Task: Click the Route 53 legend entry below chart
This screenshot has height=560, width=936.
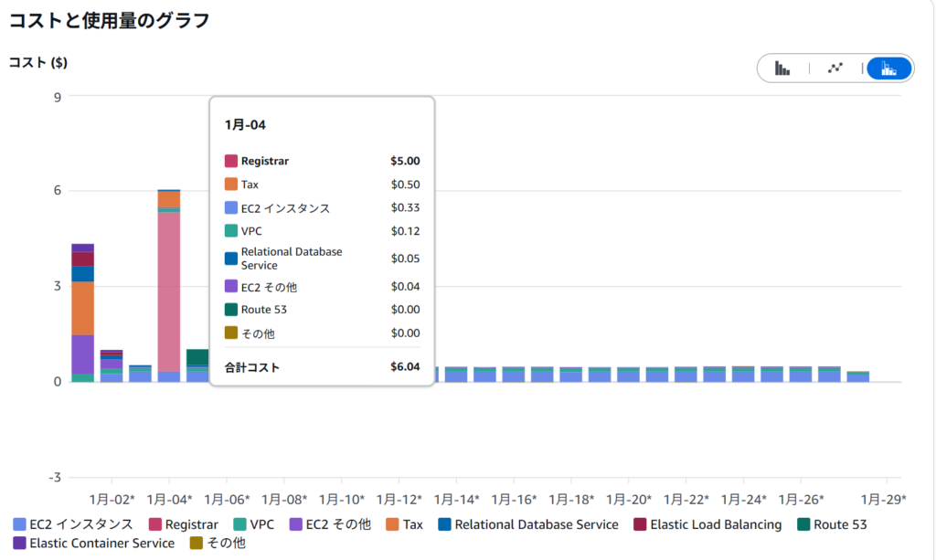Action: (831, 524)
